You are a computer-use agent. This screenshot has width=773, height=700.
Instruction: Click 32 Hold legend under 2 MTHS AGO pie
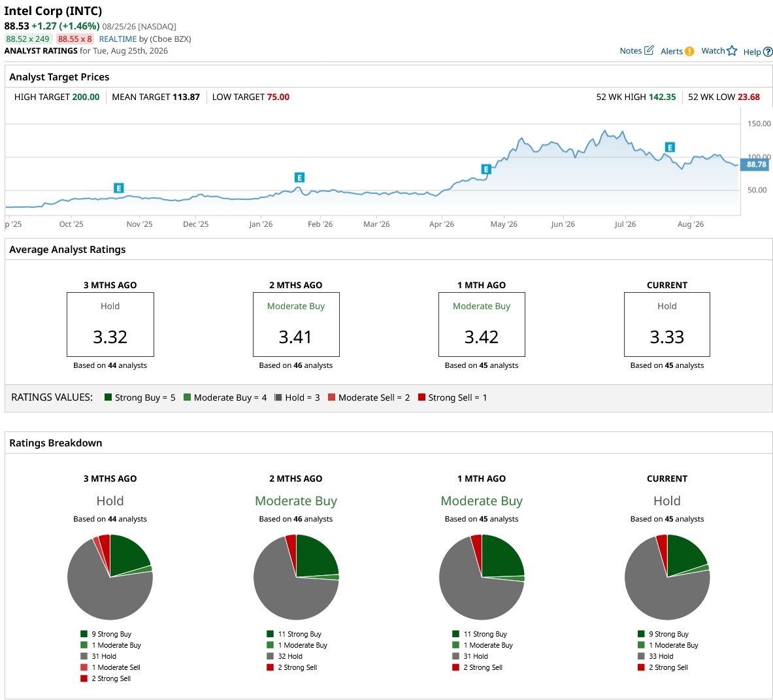(x=285, y=656)
